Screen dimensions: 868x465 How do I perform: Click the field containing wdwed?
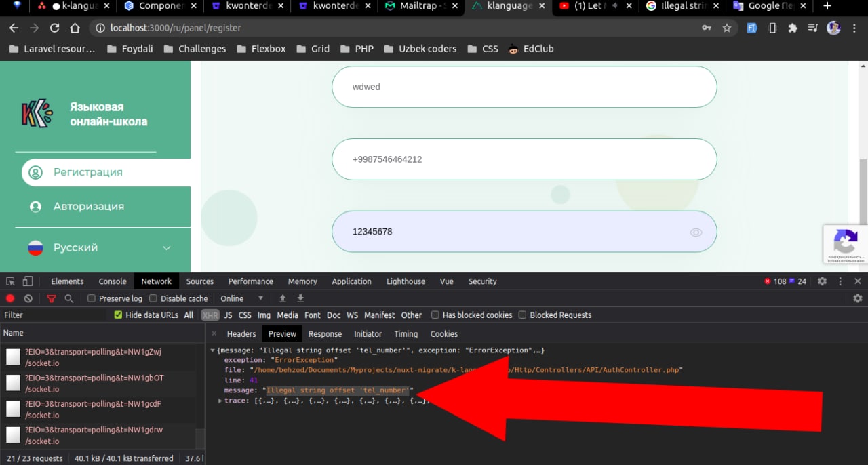tap(524, 87)
